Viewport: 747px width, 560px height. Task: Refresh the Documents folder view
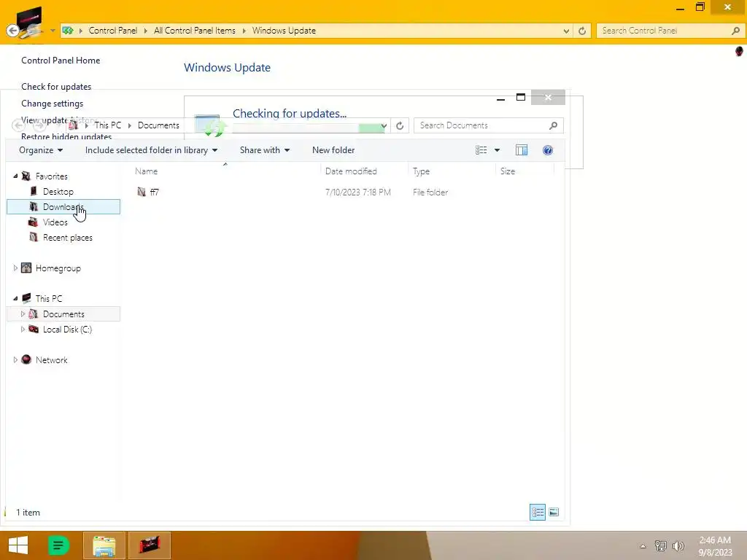tap(400, 125)
